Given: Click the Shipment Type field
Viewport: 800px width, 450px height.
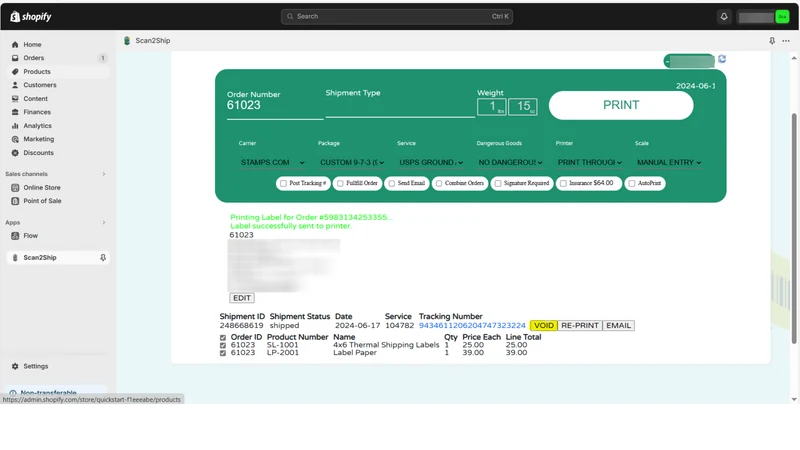Looking at the screenshot, I should pyautogui.click(x=400, y=107).
